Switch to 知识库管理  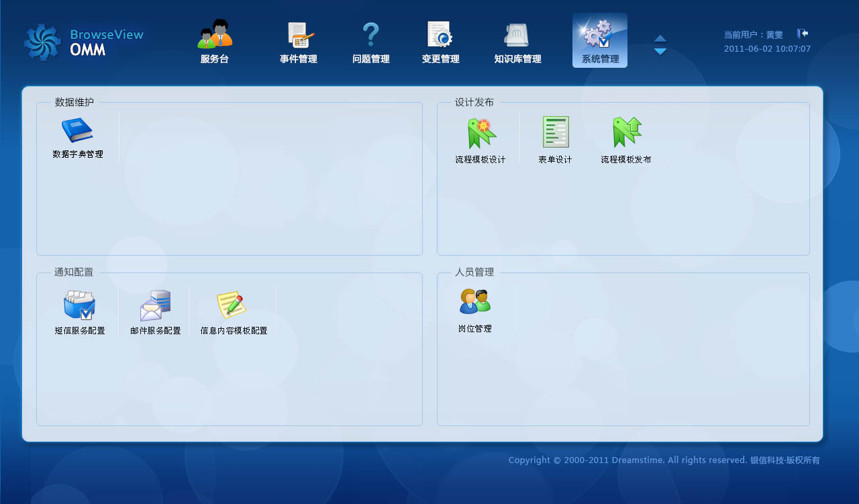point(517,40)
